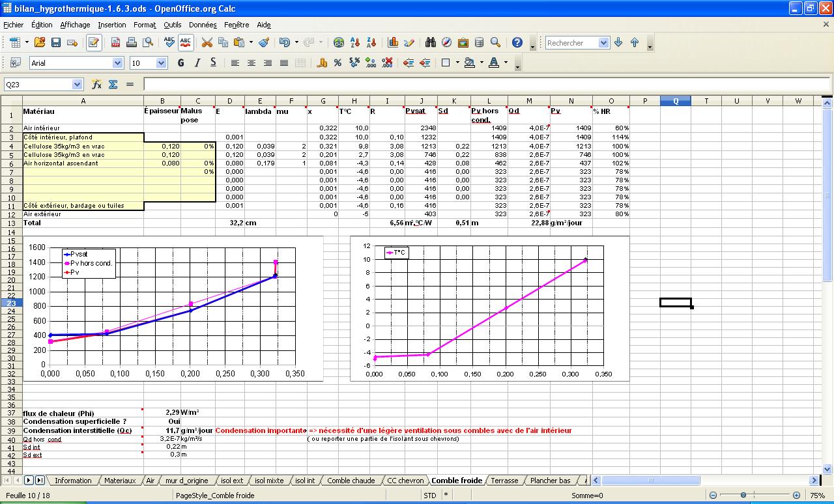Export directly as PDF
Viewport: 834px width, 504px height.
115,42
